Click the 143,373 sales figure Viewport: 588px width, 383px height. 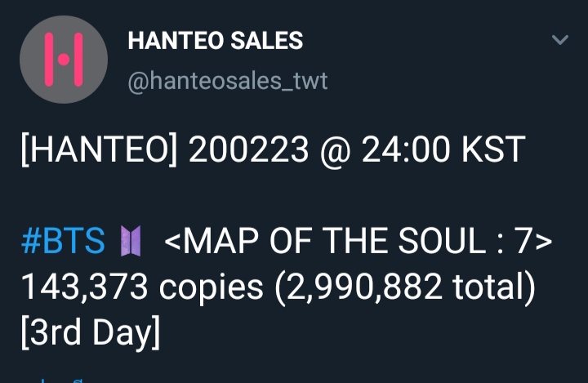tap(83, 287)
